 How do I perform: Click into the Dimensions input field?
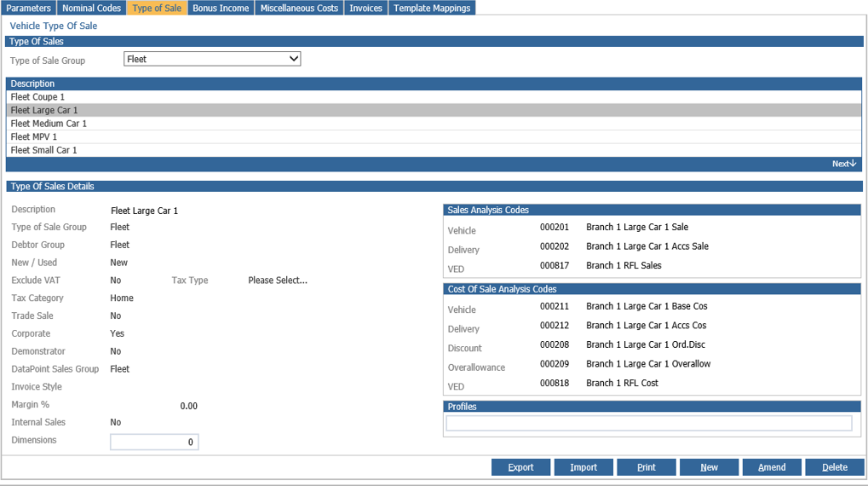tap(154, 443)
